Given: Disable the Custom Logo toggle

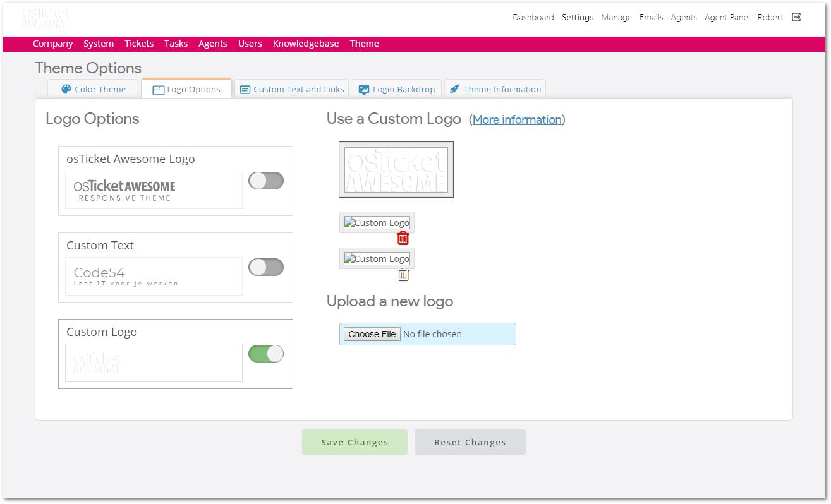Looking at the screenshot, I should [x=266, y=354].
